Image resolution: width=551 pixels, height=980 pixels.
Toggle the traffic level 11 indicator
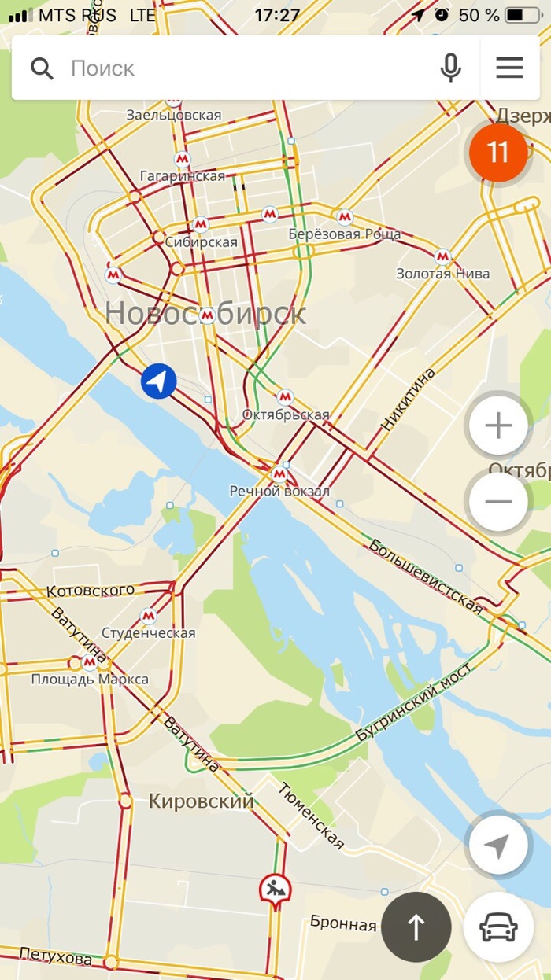(497, 152)
